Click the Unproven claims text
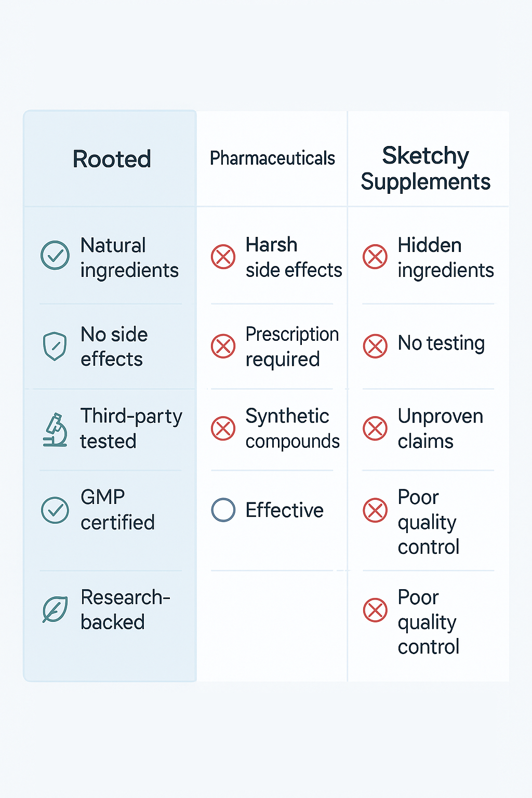 [440, 429]
